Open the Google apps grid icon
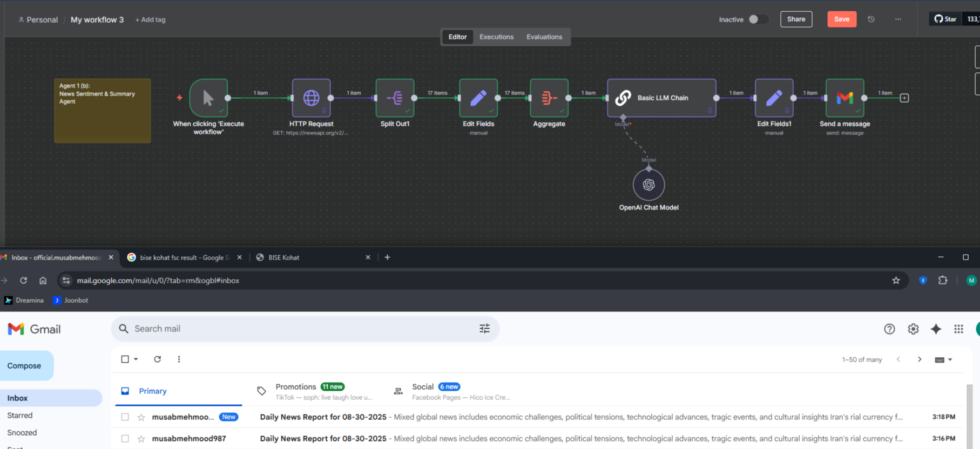Viewport: 980px width, 449px height. click(958, 329)
